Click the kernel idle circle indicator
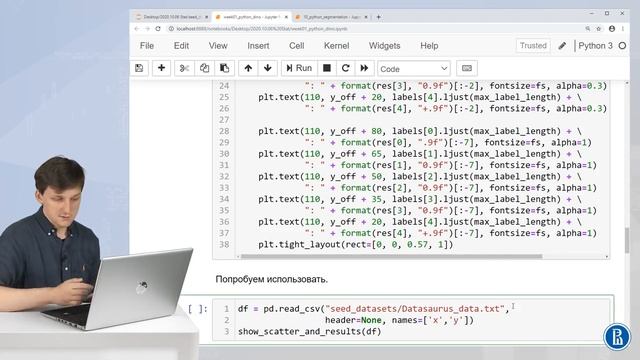Screen dimensions: 640x360 (622, 46)
